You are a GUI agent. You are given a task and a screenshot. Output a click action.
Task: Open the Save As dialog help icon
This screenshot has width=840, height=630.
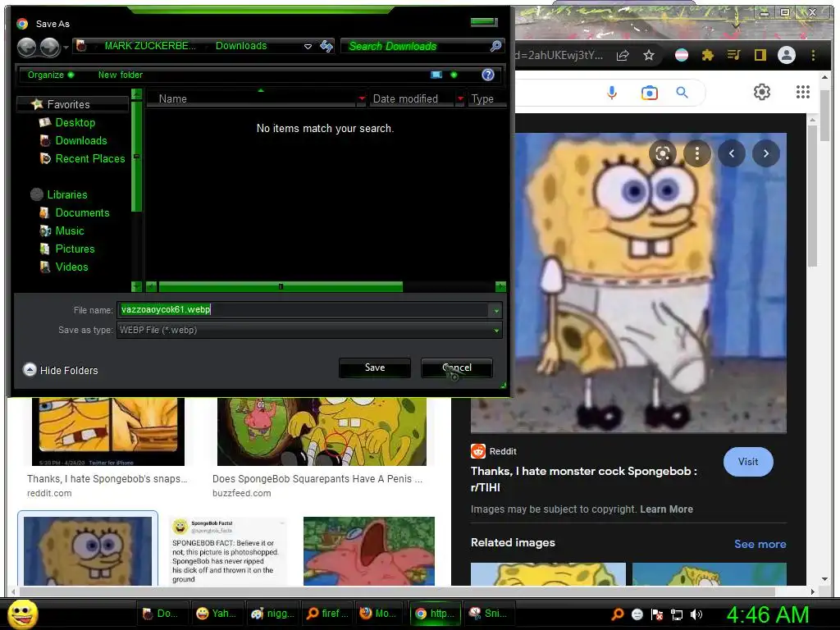click(487, 75)
